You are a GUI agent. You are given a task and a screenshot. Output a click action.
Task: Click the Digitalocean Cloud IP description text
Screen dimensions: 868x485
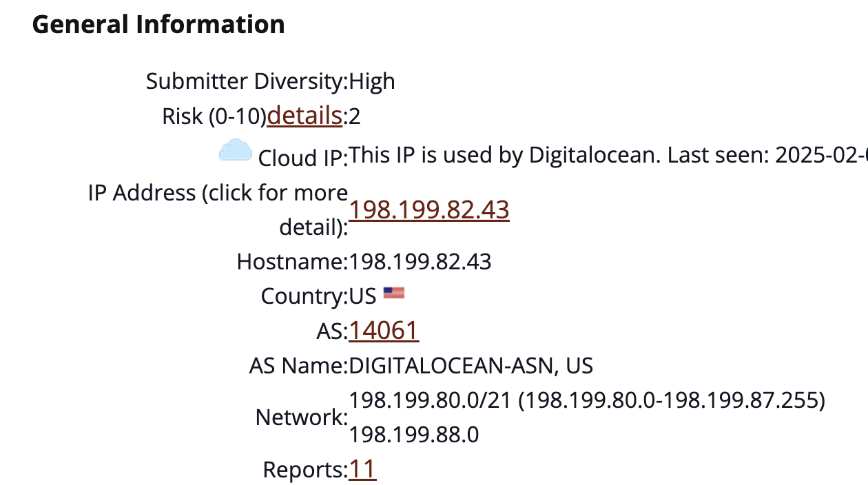tap(608, 155)
